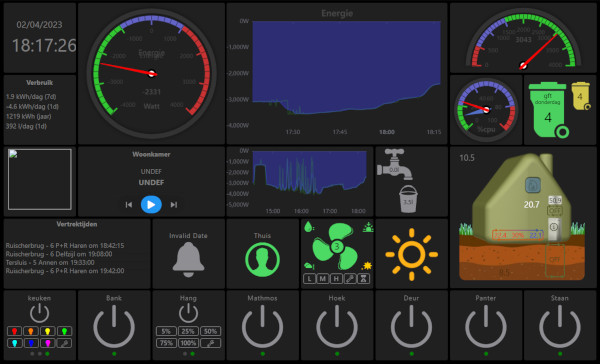Screen dimensions: 600x364
Task: Toggle the Hoek power switch
Action: click(337, 327)
